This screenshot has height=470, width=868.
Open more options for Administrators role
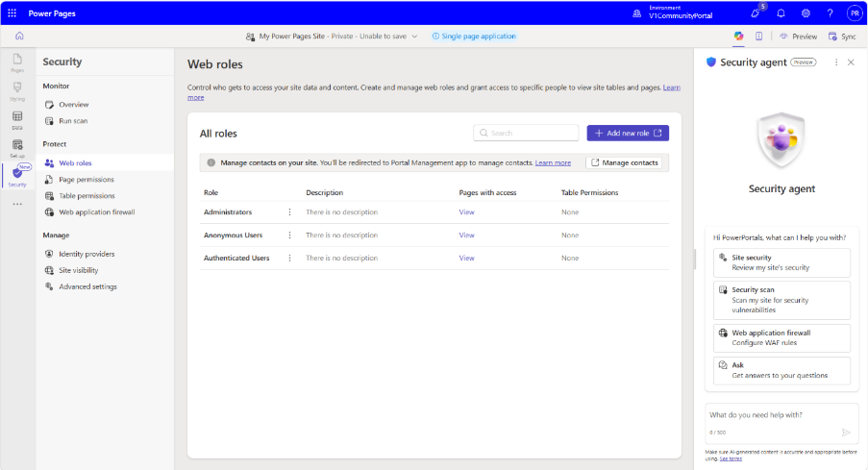(x=289, y=212)
